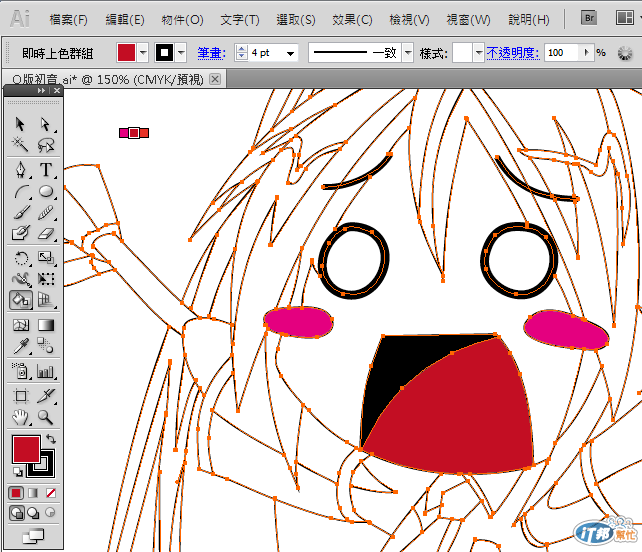Select the Direct Selection tool (white arrow)
This screenshot has width=642, height=552.
click(45, 124)
